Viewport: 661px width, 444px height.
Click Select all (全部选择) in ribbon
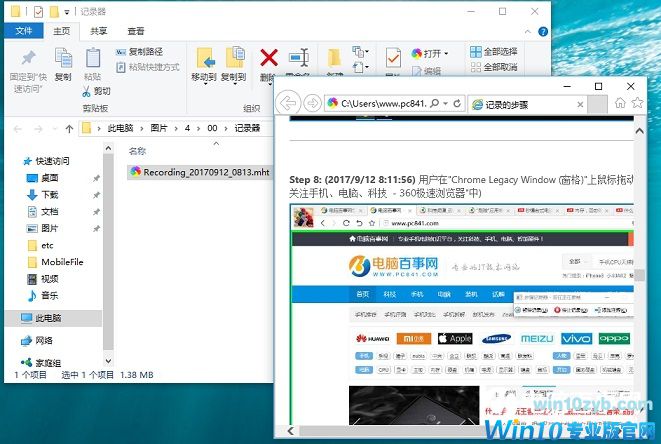pyautogui.click(x=494, y=52)
